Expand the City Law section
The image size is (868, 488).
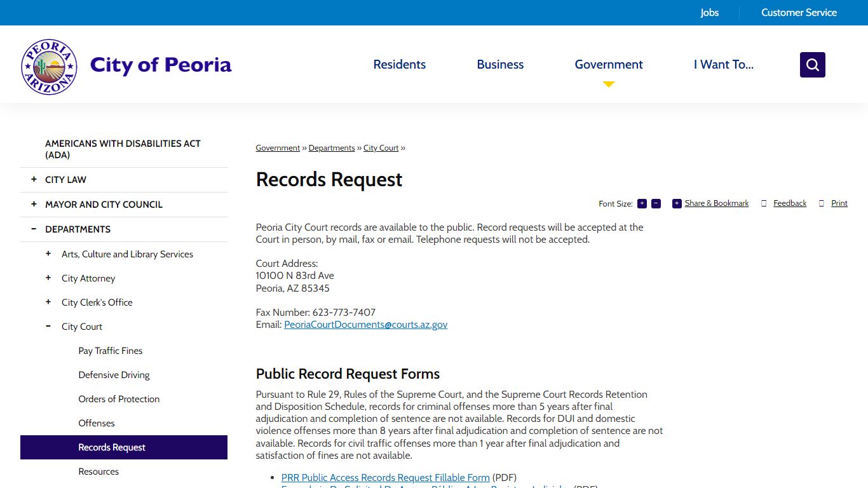click(x=34, y=180)
